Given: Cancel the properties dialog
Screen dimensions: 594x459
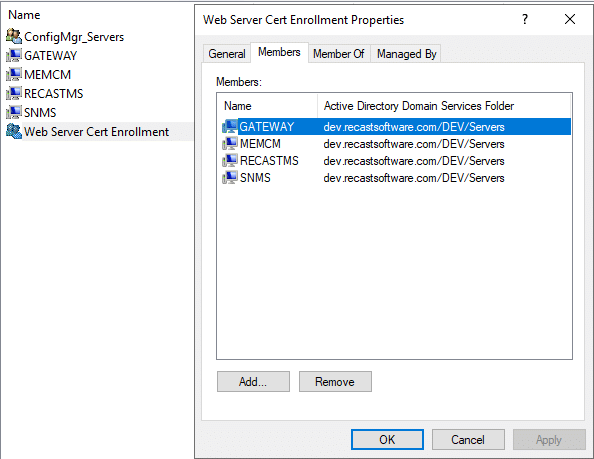Looking at the screenshot, I should pyautogui.click(x=468, y=440).
